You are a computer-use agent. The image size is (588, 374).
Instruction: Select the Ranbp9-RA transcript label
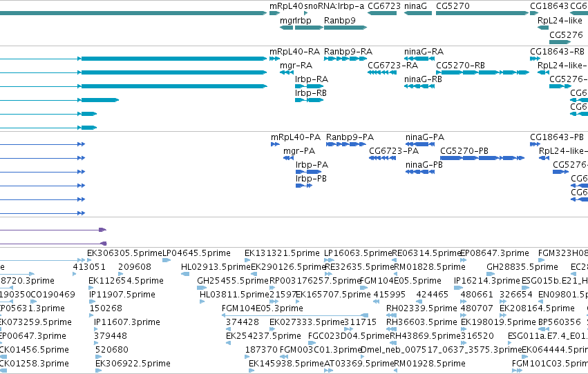(348, 52)
